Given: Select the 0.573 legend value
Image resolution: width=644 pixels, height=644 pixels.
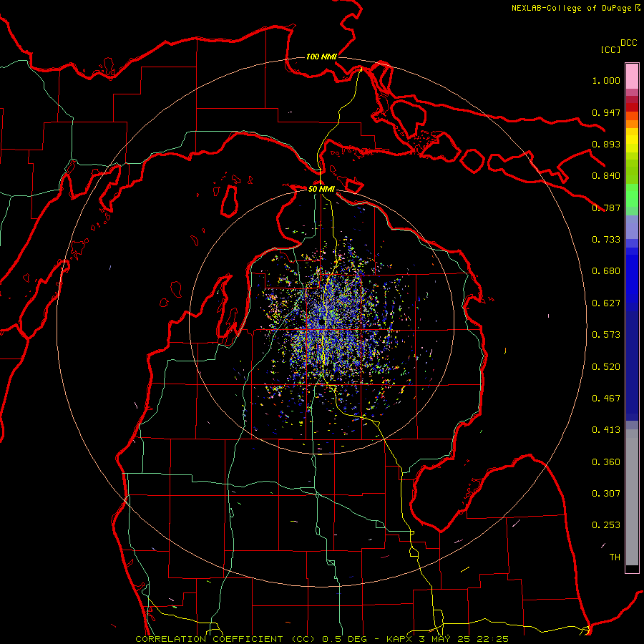Looking at the screenshot, I should [606, 335].
